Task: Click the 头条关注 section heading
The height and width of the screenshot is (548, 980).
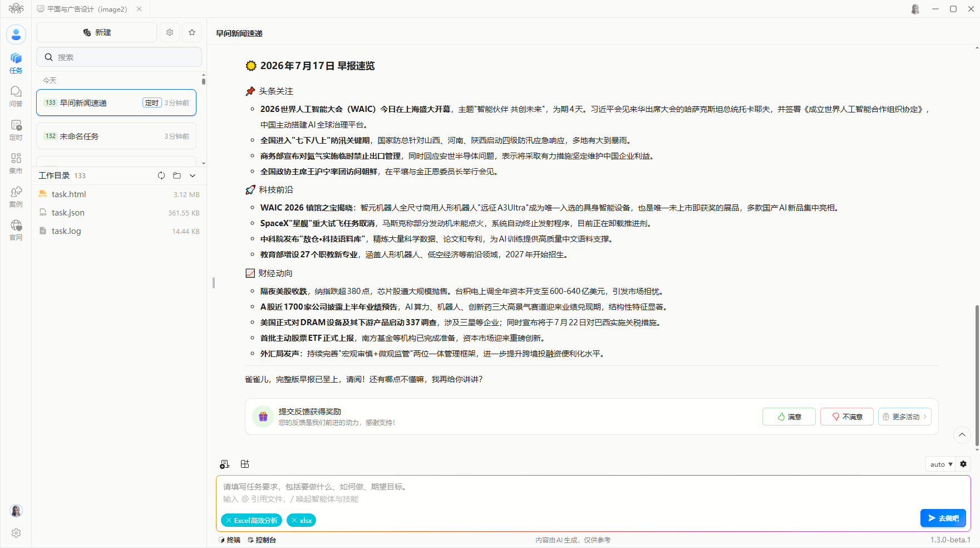Action: coord(276,91)
